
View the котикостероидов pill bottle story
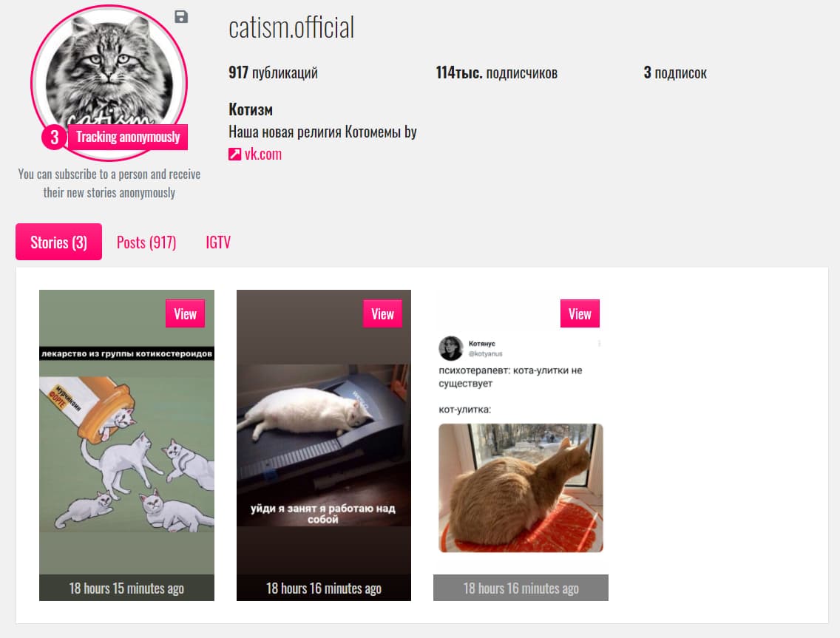186,314
